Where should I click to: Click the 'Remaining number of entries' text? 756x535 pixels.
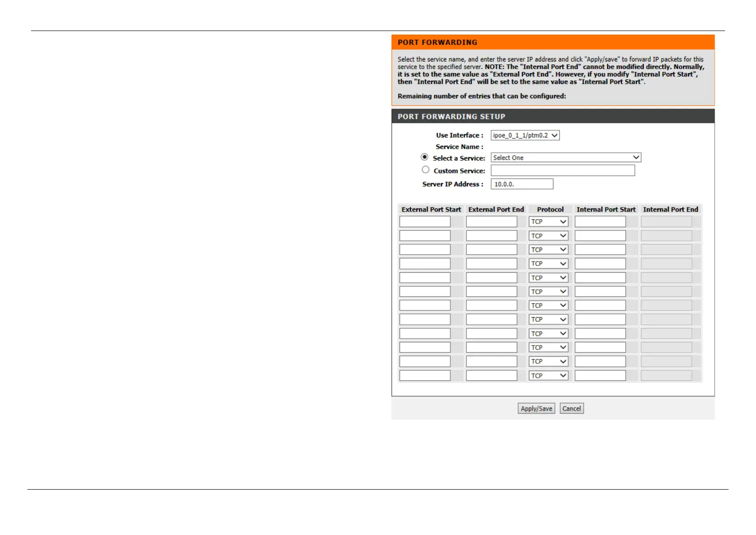click(x=482, y=96)
